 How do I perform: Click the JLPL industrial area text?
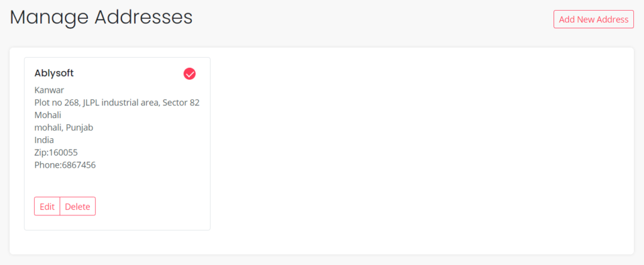click(121, 102)
